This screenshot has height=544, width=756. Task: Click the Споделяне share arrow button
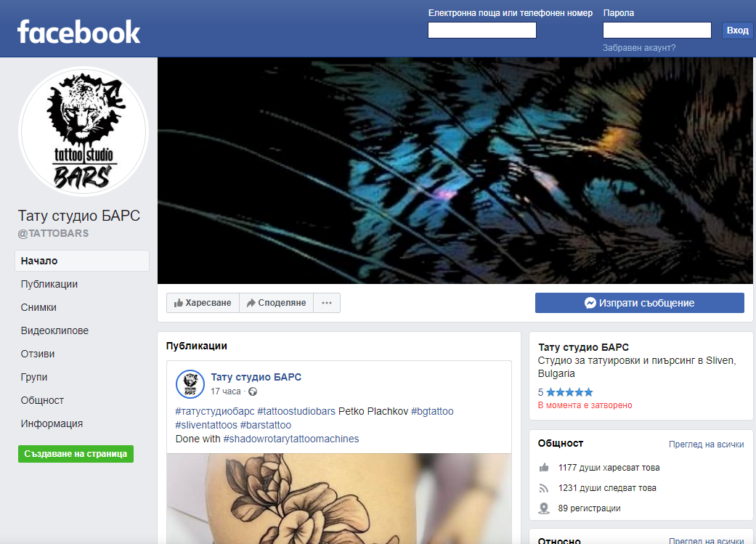pyautogui.click(x=276, y=303)
